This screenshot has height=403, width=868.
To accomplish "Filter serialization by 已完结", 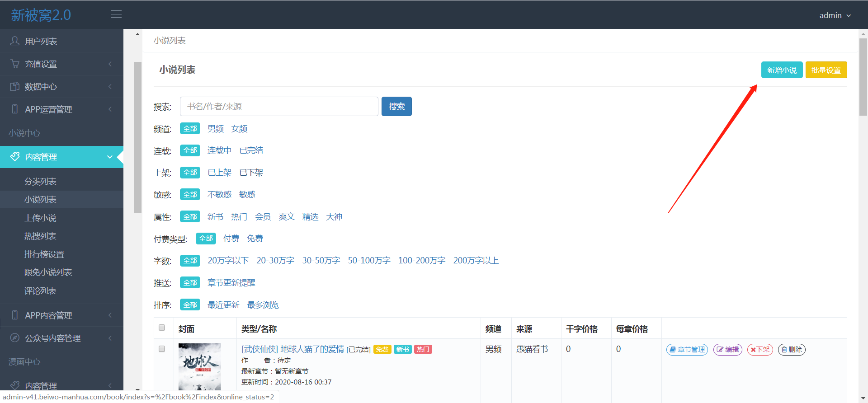I will pyautogui.click(x=251, y=150).
